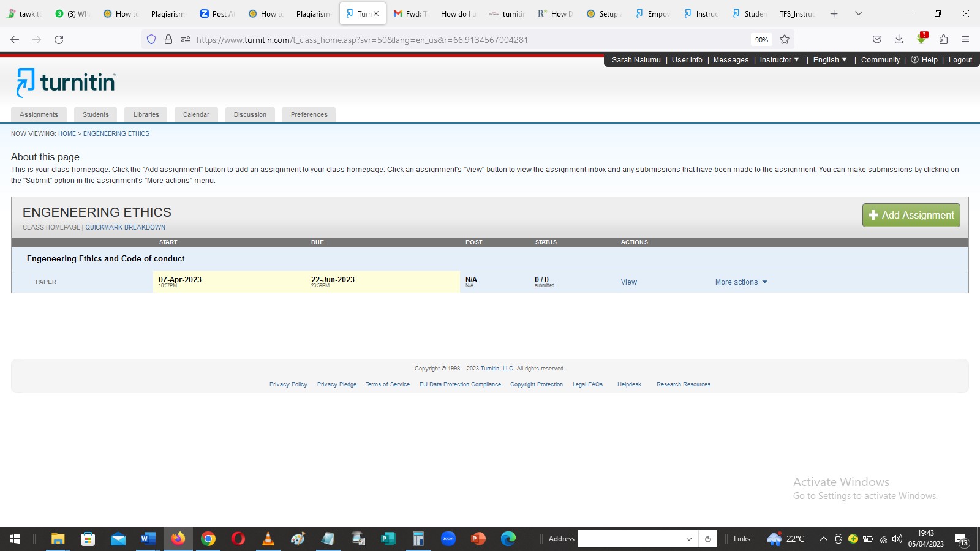
Task: Bookmark page with the star icon
Action: pos(785,40)
